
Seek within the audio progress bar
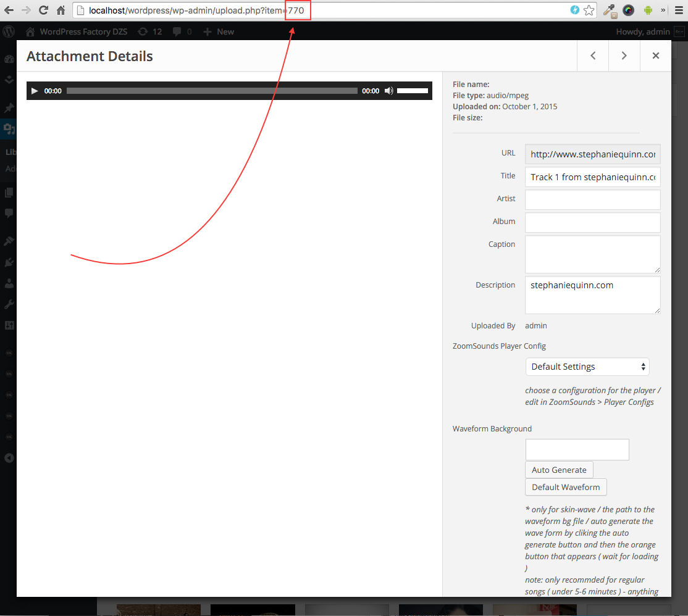[212, 91]
